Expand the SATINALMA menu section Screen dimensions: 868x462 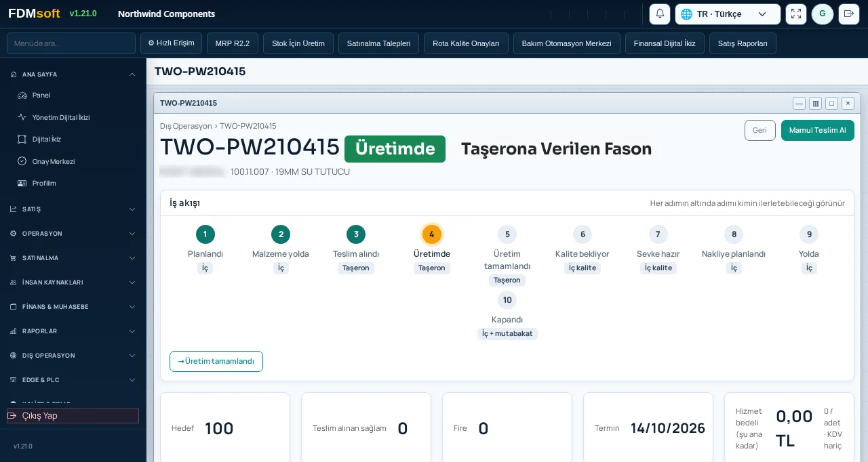[x=73, y=258]
